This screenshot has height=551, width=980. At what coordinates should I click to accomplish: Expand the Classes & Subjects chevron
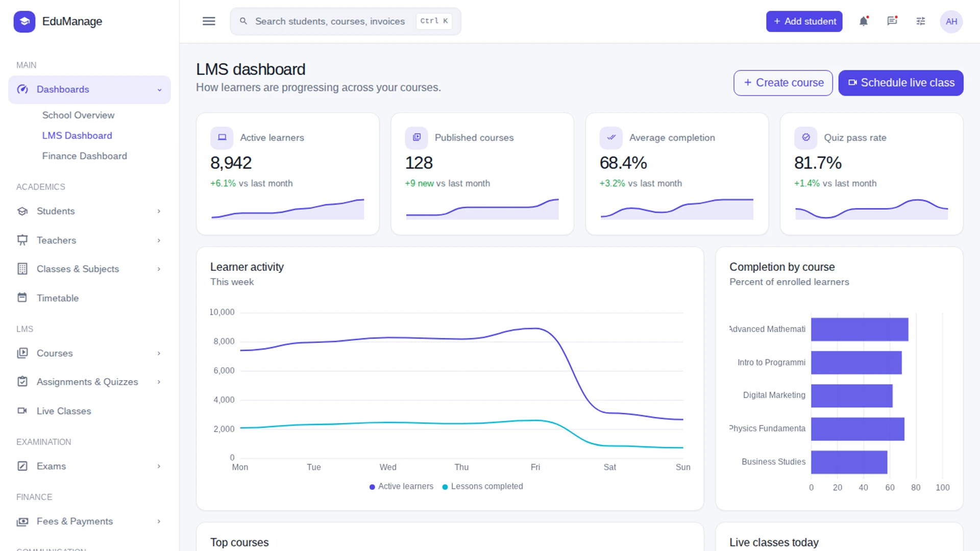click(x=159, y=269)
